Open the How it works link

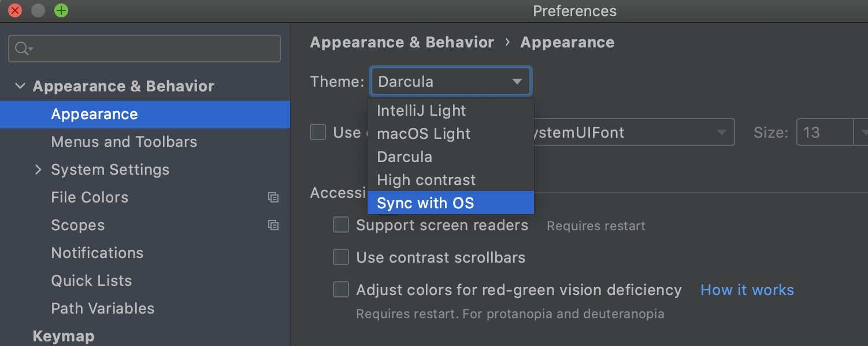tap(747, 290)
